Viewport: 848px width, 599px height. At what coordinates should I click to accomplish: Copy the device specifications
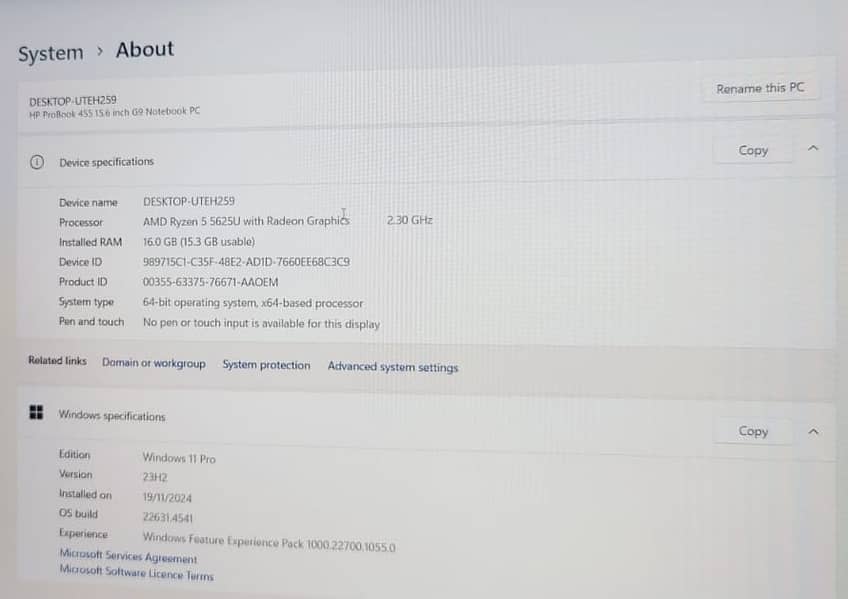(753, 150)
